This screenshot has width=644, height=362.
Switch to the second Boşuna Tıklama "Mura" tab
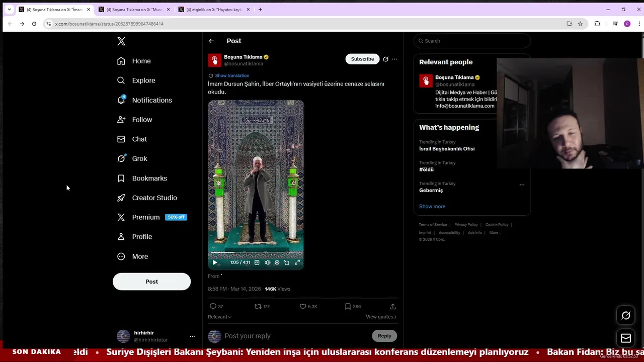click(134, 10)
